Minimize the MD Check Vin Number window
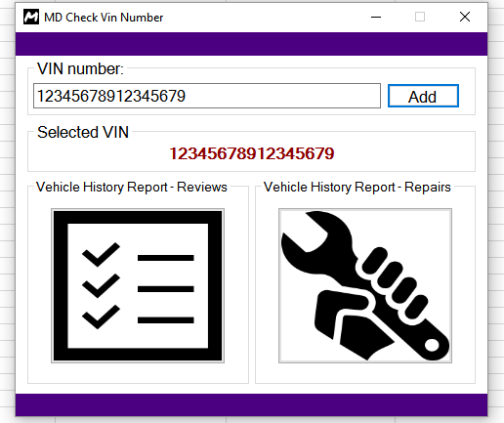The height and width of the screenshot is (423, 504). coord(376,17)
